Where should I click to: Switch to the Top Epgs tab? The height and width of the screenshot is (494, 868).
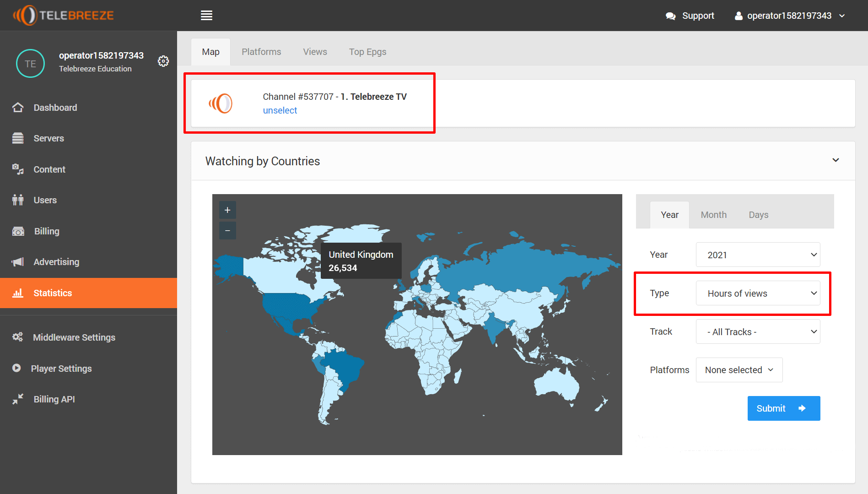367,52
